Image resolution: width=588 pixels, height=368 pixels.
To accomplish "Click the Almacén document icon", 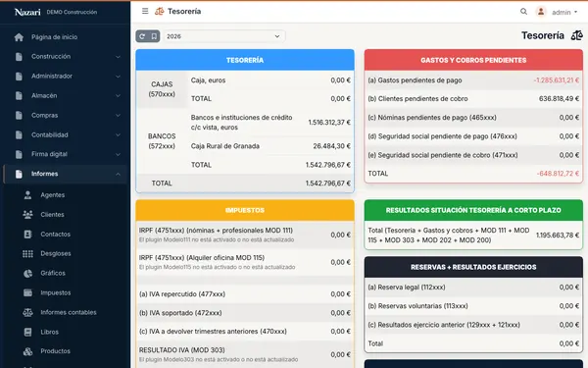I will pos(19,96).
